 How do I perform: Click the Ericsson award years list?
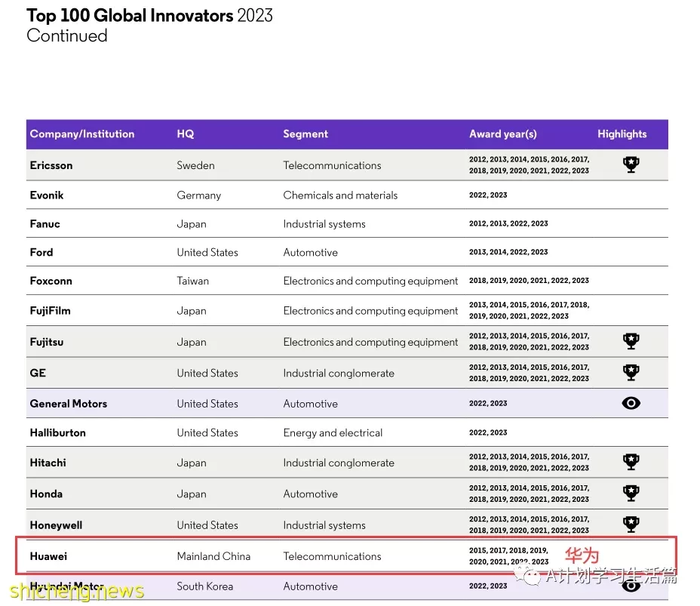coord(529,165)
